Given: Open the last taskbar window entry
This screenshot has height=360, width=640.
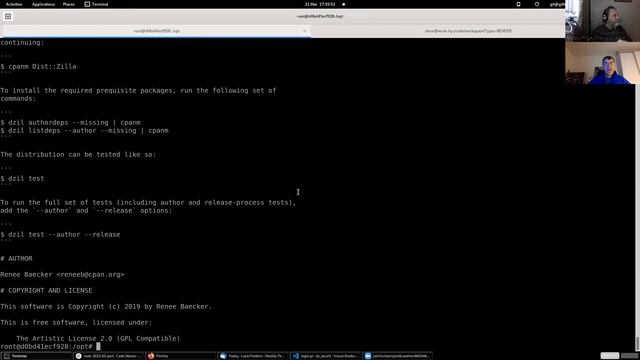Looking at the screenshot, I should [x=397, y=356].
